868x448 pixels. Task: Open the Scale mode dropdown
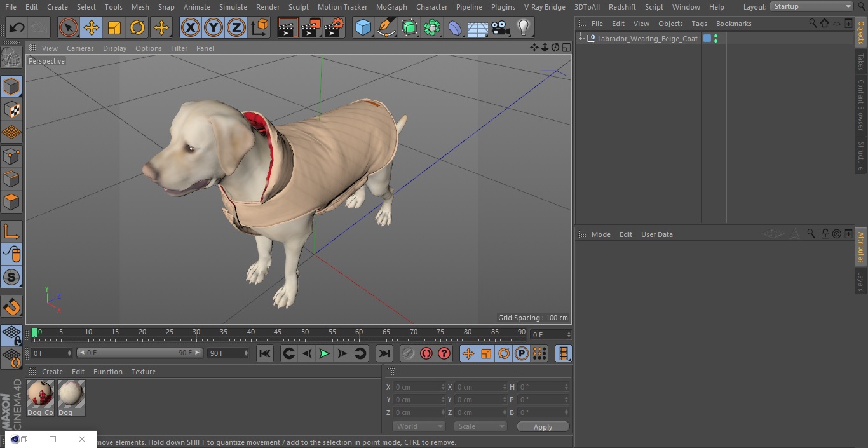(480, 426)
